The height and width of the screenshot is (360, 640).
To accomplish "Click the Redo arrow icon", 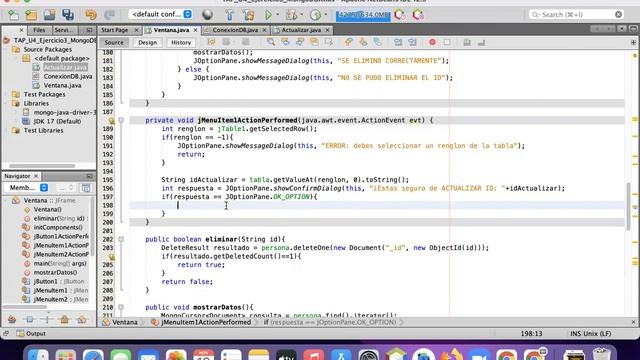I will (x=109, y=15).
